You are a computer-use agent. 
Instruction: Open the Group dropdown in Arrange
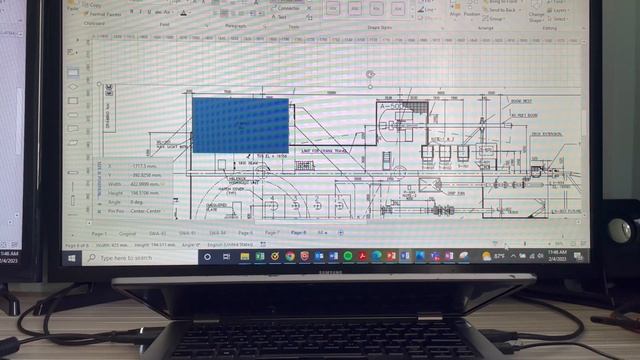coord(494,18)
